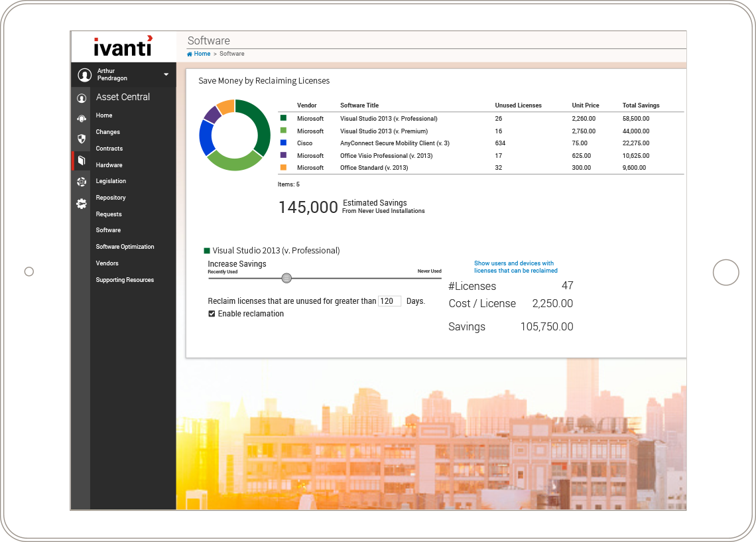
Task: Open the Arthur Pendragon account dropdown arrow
Action: 166,74
